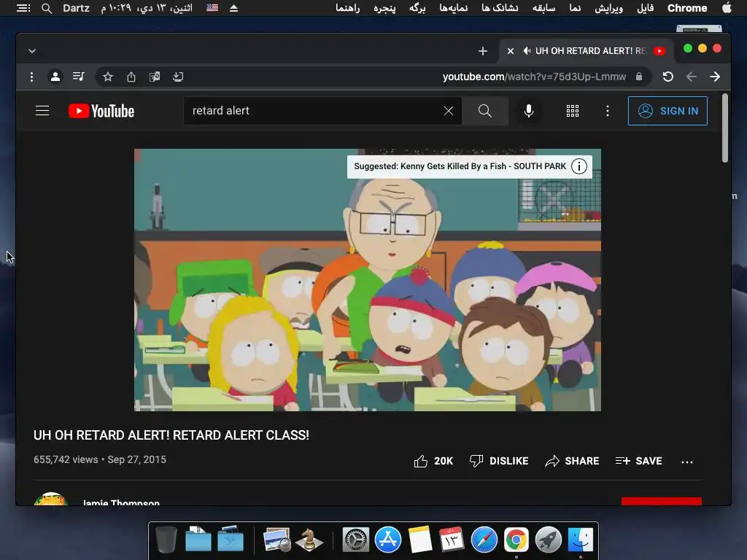Open the Chrome profile avatar
The height and width of the screenshot is (560, 747).
[x=55, y=77]
